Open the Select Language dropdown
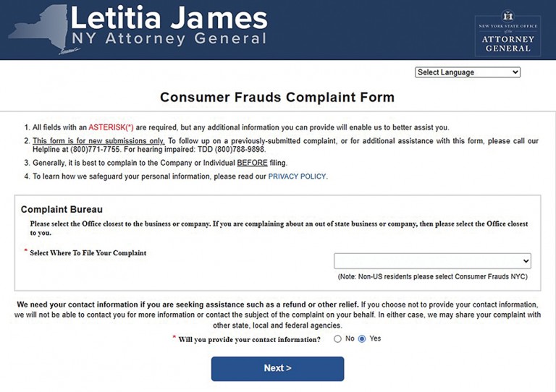 468,72
